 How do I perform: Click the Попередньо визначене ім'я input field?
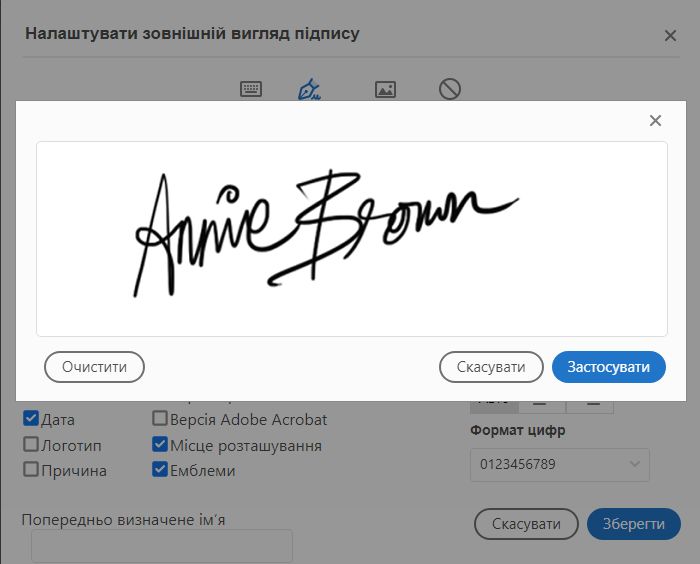(x=162, y=546)
